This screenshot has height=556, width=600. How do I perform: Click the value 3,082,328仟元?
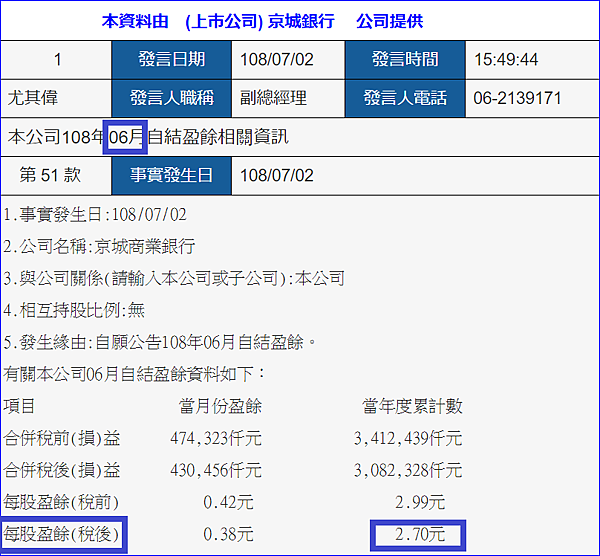[x=408, y=470]
